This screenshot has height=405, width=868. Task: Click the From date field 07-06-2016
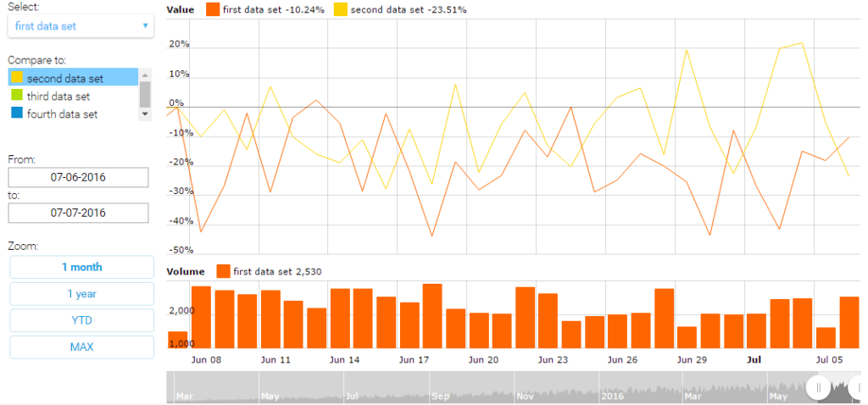tap(78, 177)
